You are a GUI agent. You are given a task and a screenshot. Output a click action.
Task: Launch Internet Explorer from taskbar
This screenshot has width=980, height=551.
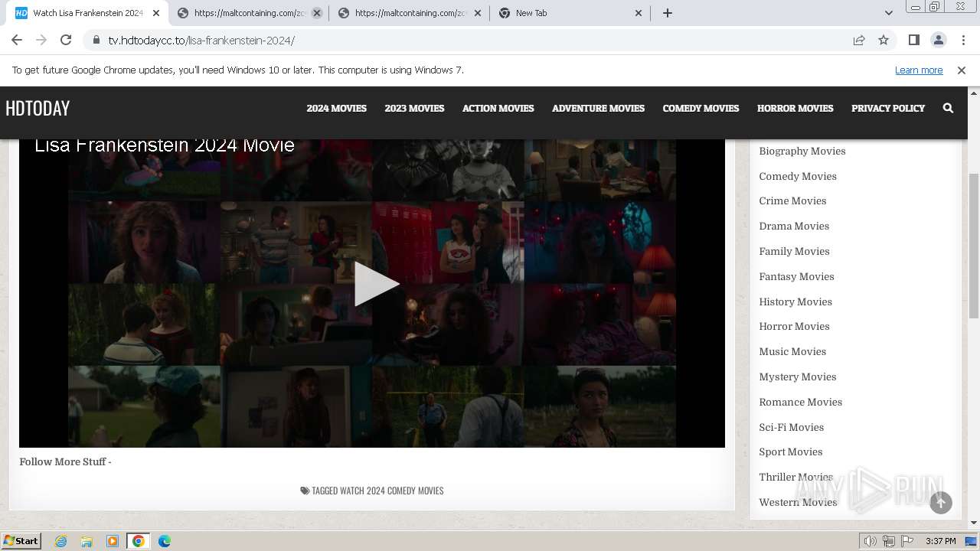point(61,541)
